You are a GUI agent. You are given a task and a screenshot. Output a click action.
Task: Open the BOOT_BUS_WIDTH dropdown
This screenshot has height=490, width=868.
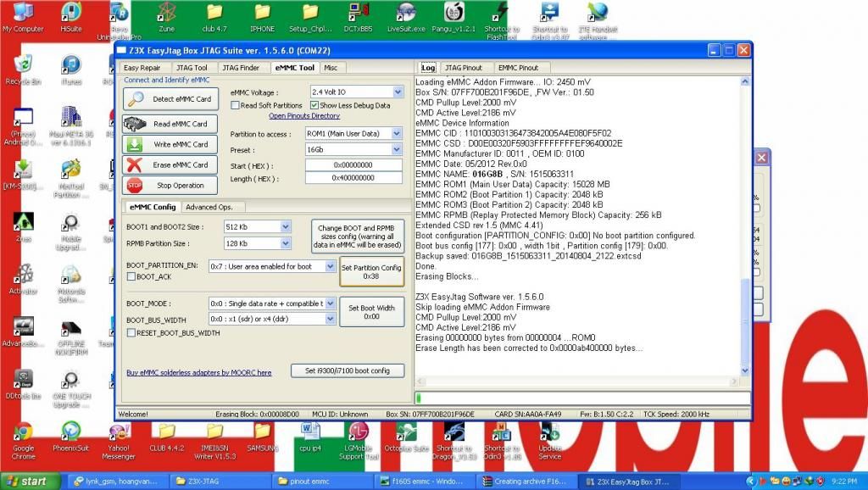(x=330, y=319)
